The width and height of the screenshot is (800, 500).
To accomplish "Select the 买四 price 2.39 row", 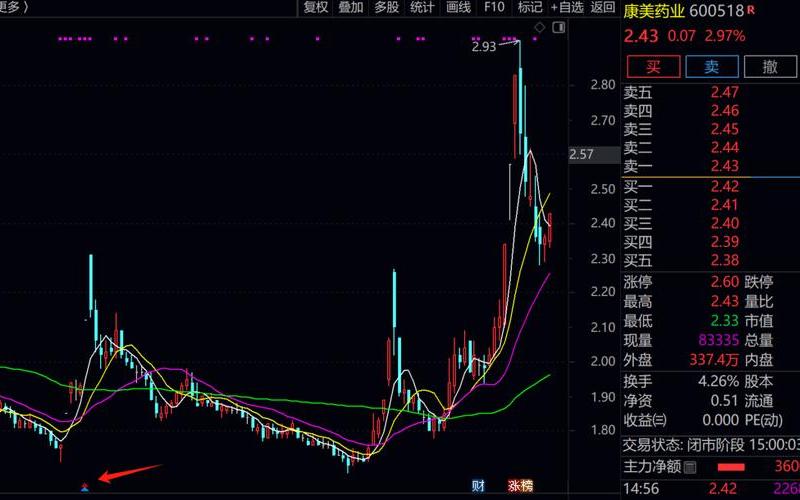I will pos(710,242).
